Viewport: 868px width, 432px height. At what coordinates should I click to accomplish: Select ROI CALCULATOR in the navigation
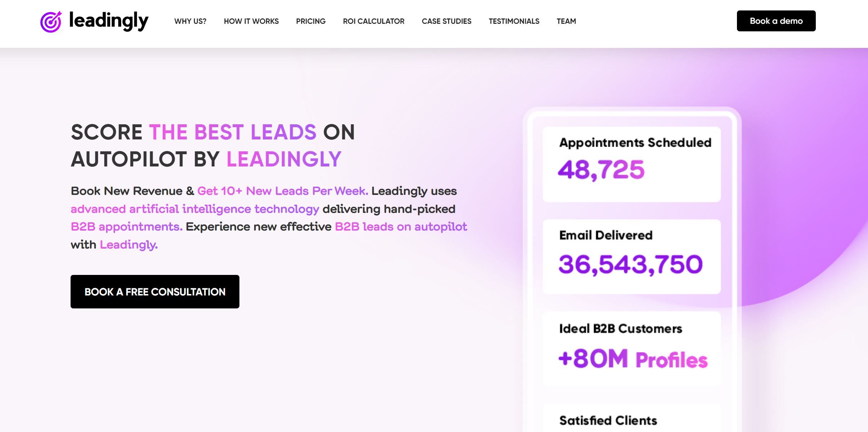click(x=373, y=21)
